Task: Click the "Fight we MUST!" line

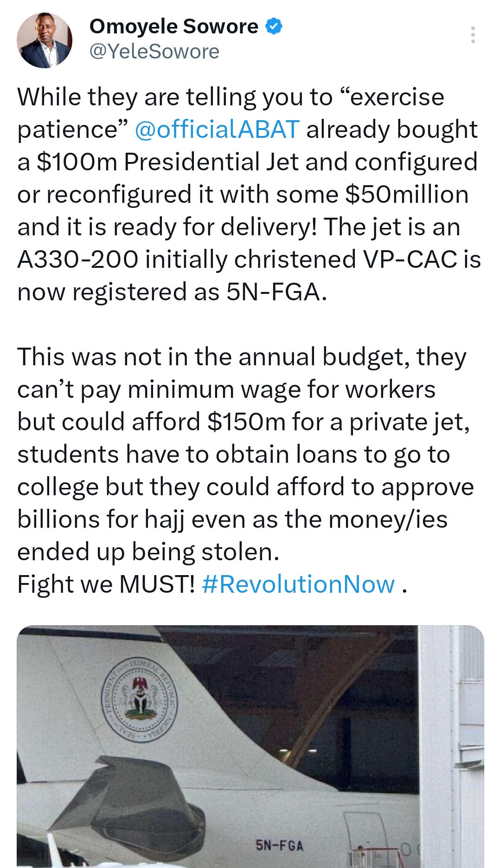Action: pyautogui.click(x=106, y=584)
